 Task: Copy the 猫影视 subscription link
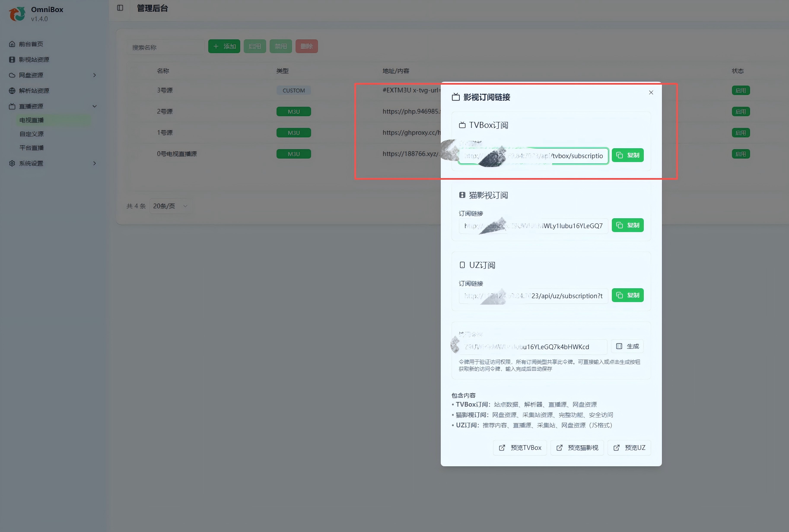[628, 225]
